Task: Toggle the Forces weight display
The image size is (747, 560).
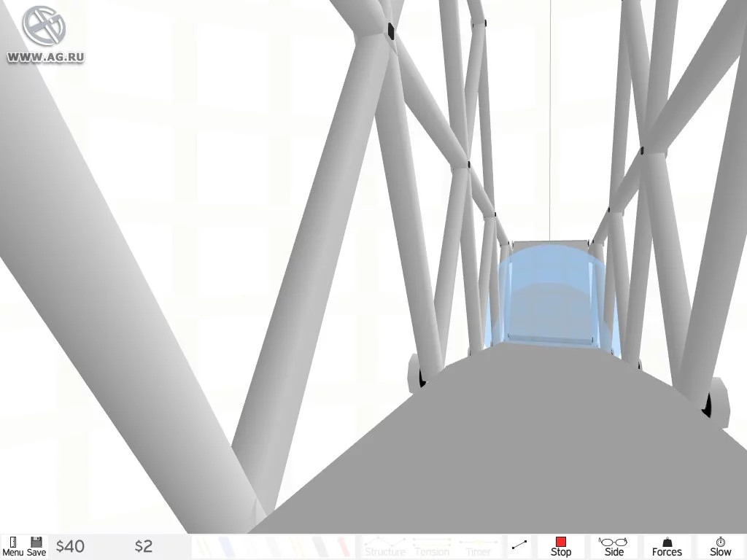Action: tap(666, 546)
